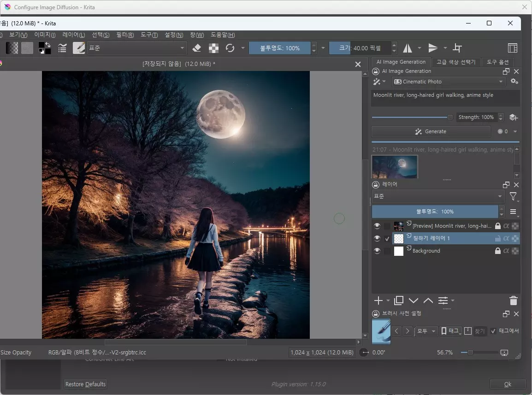The width and height of the screenshot is (532, 395).
Task: Click the Reload Original Preset icon
Action: 230,47
